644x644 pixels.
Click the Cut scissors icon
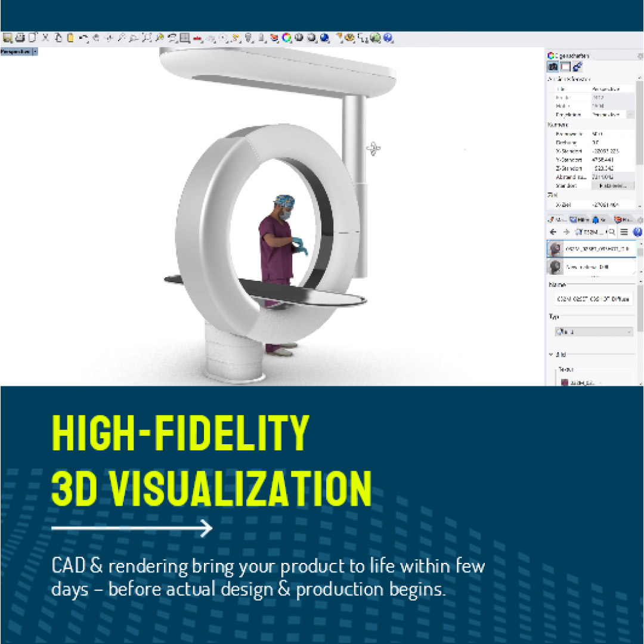tap(45, 38)
